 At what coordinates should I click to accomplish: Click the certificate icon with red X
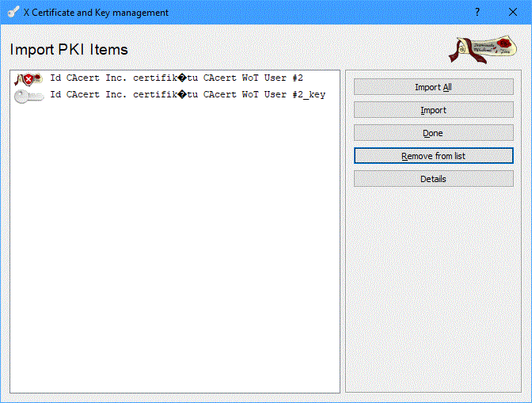pyautogui.click(x=28, y=78)
